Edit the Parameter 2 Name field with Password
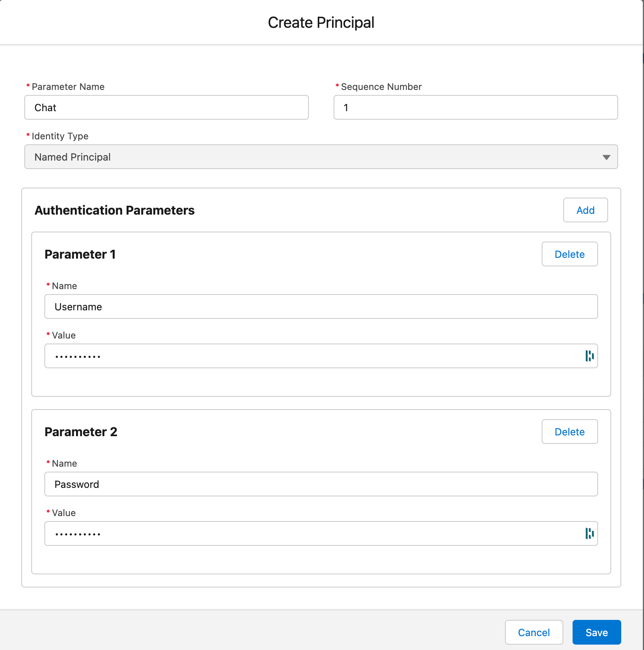The image size is (644, 650). [321, 484]
